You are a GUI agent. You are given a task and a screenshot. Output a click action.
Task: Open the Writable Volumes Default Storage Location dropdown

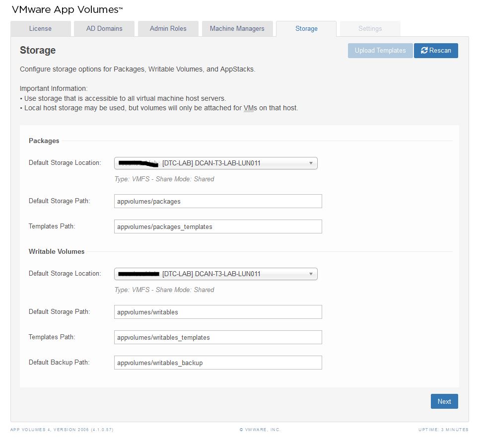pos(215,274)
